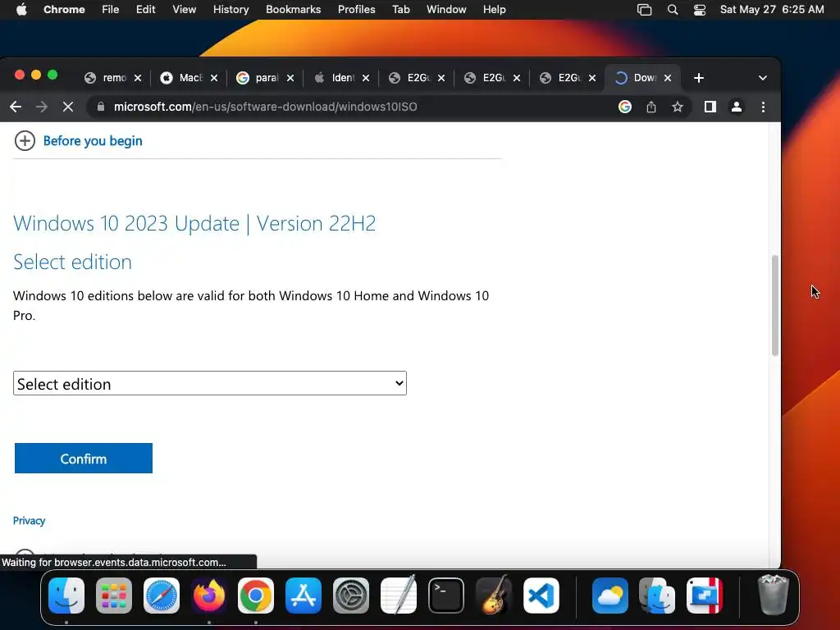Open the Parallels installer icon in Dock
This screenshot has width=840, height=630.
click(x=705, y=596)
